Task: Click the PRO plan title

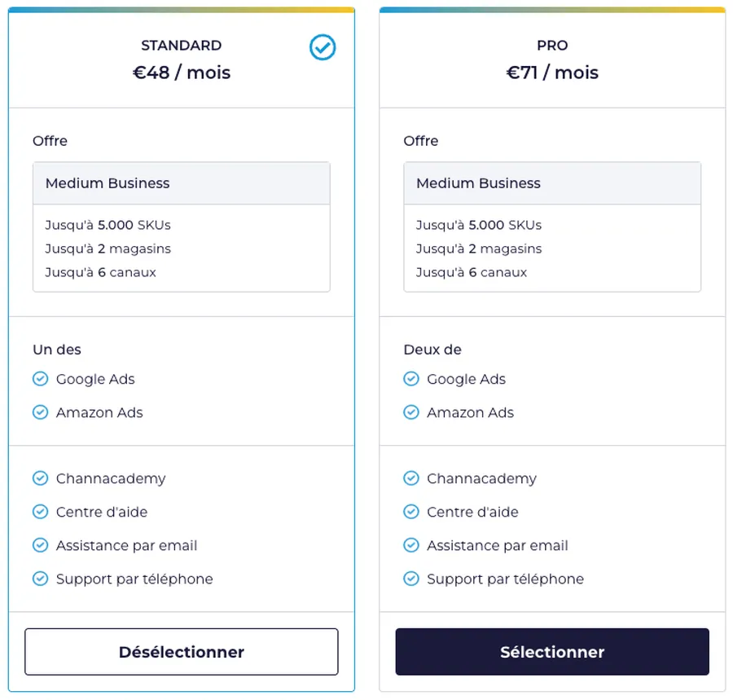Action: (x=552, y=46)
